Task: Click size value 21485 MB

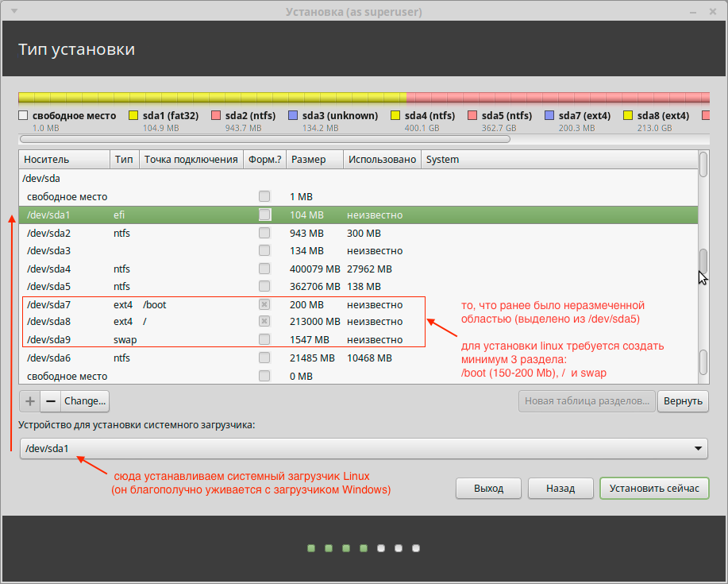Action: click(312, 358)
